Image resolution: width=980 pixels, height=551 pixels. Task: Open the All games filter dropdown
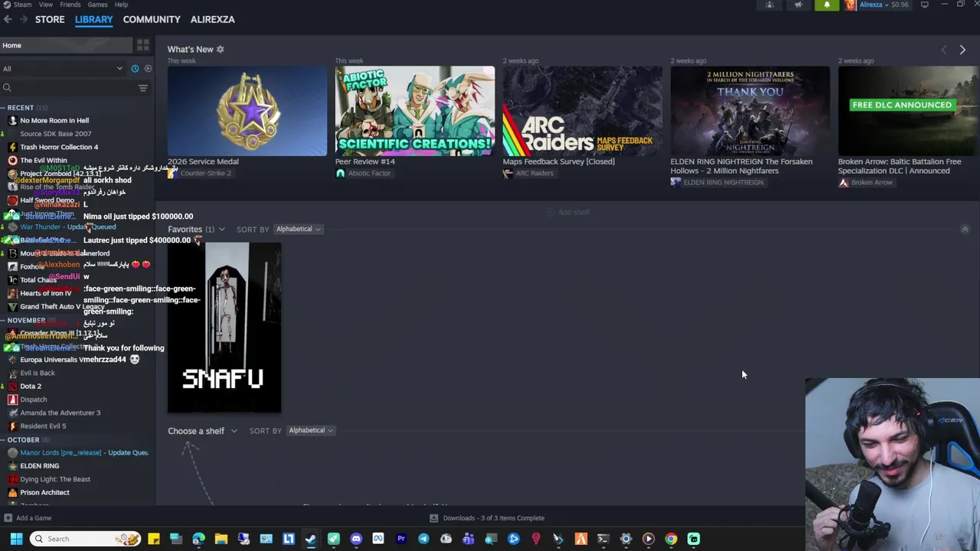[x=62, y=69]
